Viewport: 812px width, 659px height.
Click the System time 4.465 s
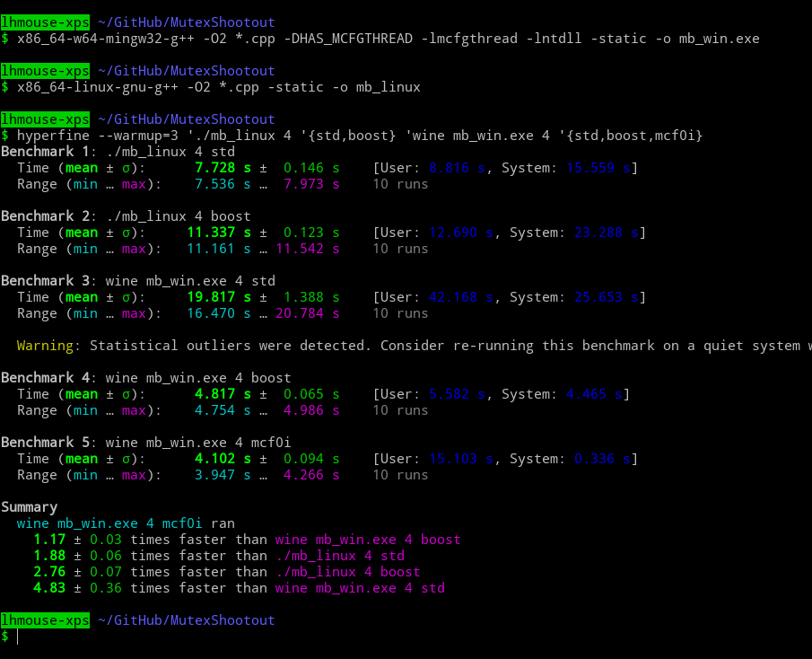(x=594, y=394)
